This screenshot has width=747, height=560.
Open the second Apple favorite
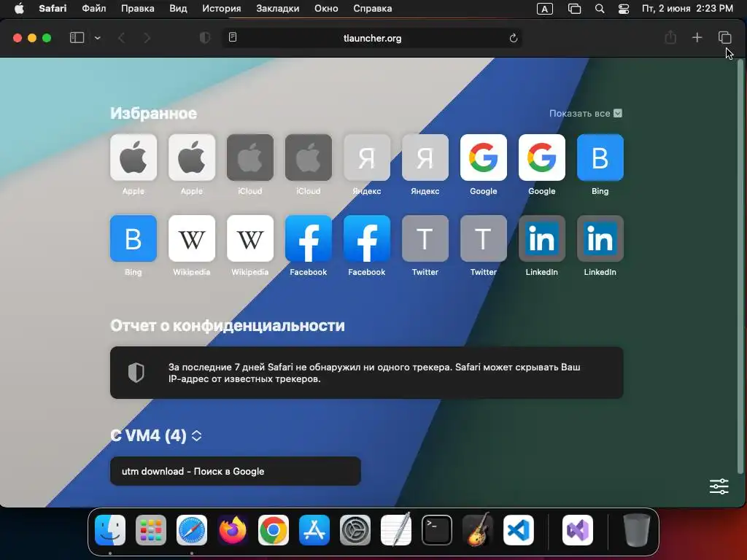pos(192,157)
